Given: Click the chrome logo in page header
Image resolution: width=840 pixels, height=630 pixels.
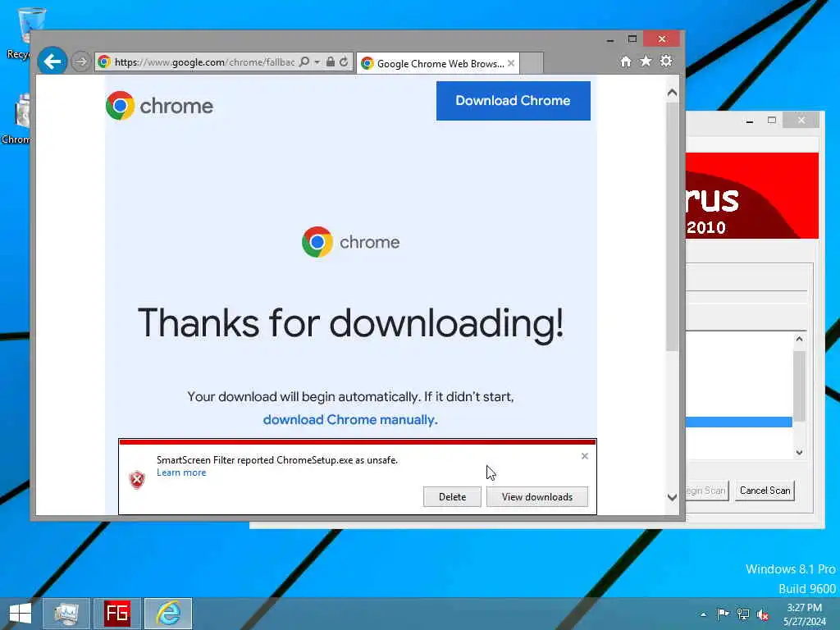Looking at the screenshot, I should [x=159, y=106].
